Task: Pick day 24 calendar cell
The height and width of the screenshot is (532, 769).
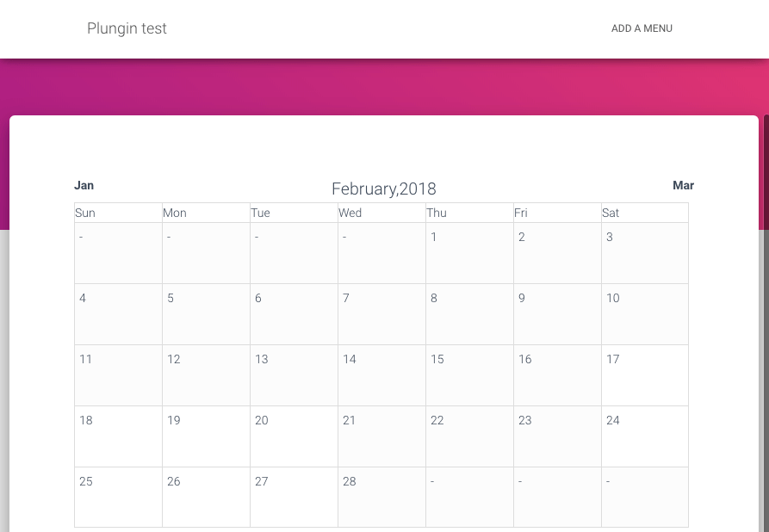Action: (645, 436)
